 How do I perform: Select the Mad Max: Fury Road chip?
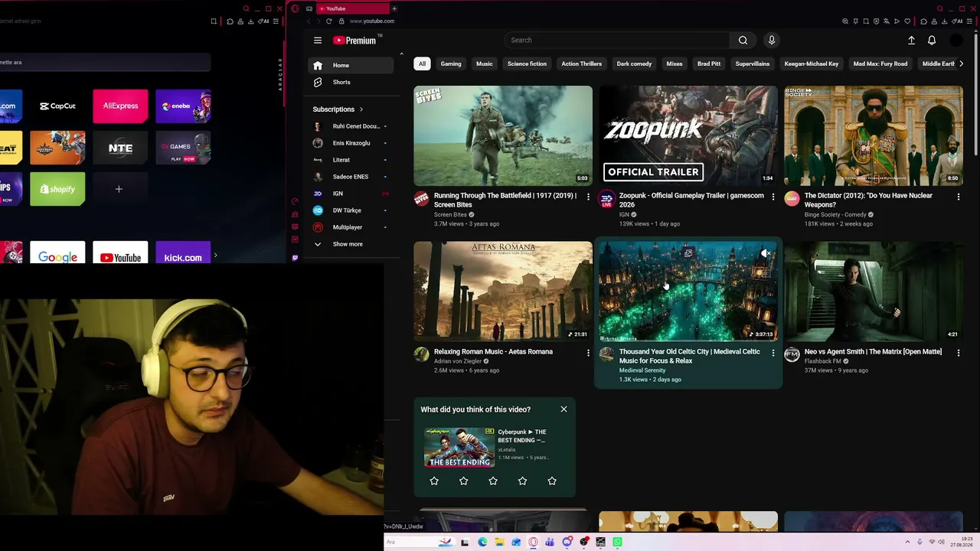pos(880,64)
